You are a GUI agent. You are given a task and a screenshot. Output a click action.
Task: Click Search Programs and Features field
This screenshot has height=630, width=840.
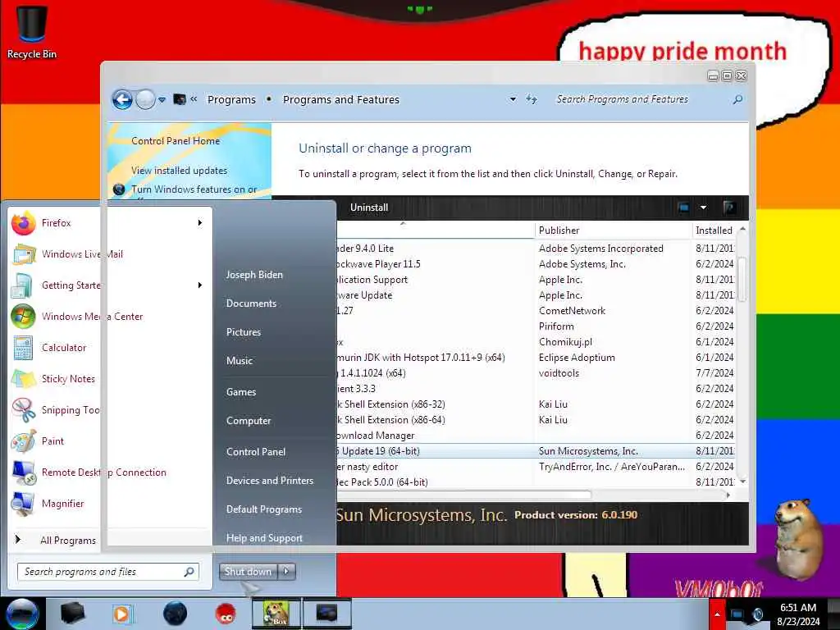point(648,99)
